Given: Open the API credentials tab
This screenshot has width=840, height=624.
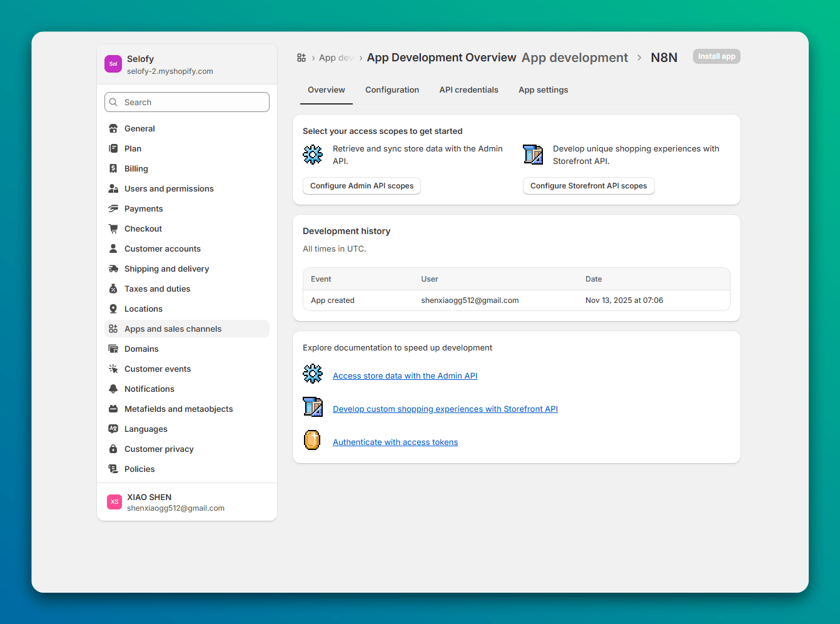Looking at the screenshot, I should pyautogui.click(x=468, y=90).
